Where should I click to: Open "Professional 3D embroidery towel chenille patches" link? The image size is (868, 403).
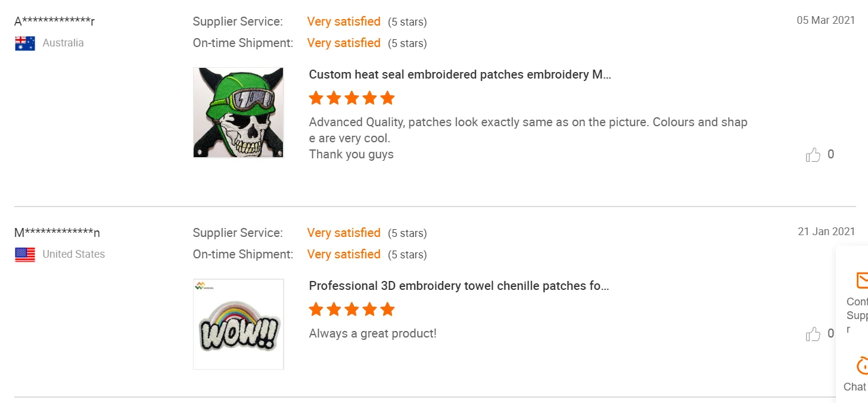click(459, 286)
